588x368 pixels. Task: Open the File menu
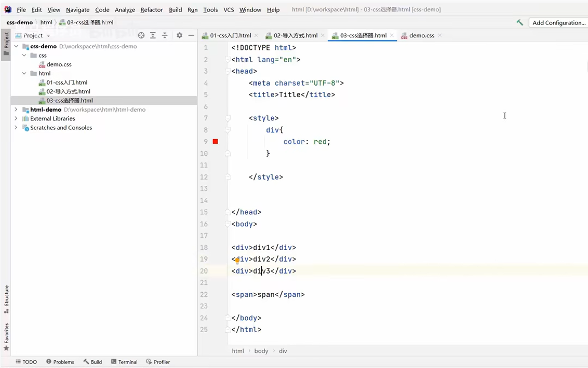(21, 10)
